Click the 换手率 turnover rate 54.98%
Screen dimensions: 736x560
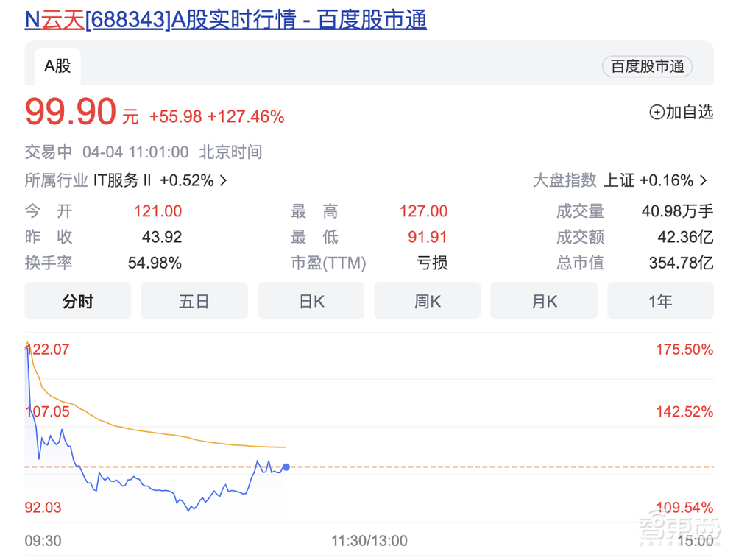click(x=155, y=262)
